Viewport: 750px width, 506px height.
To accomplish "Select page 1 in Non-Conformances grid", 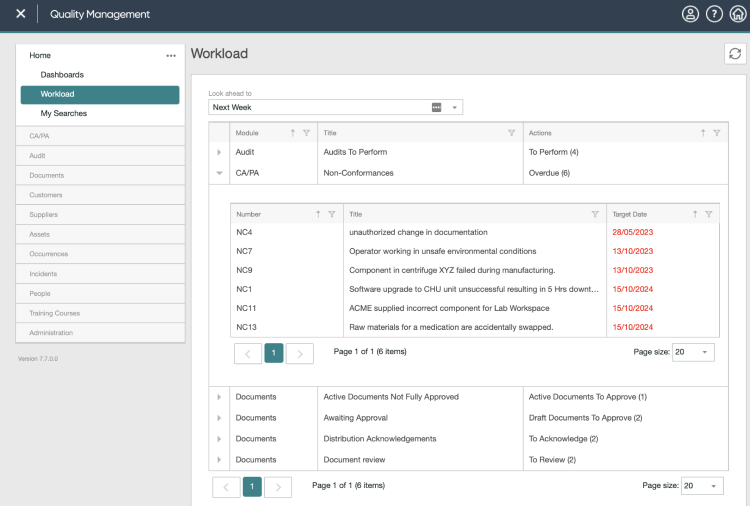I will point(274,353).
